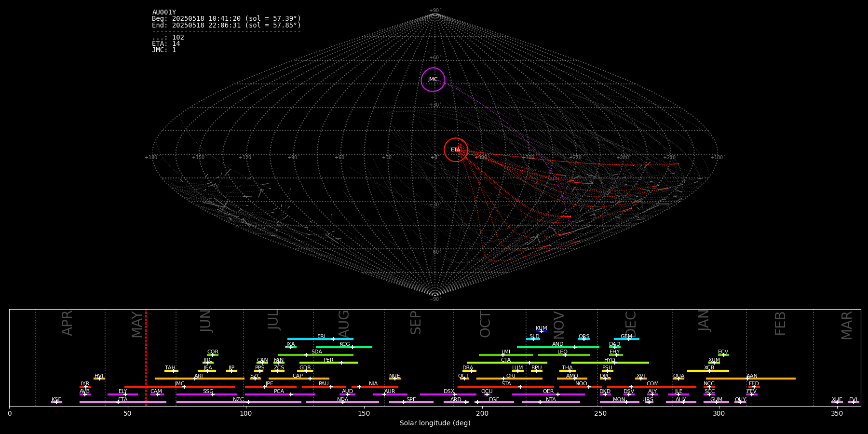Click the red dashed current solar longitude line

146,357
